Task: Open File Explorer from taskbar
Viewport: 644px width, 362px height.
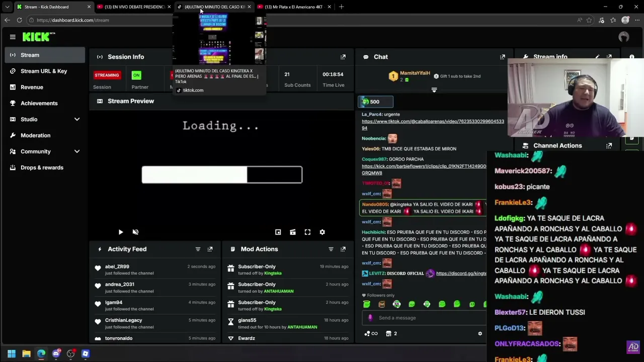Action: [x=26, y=354]
